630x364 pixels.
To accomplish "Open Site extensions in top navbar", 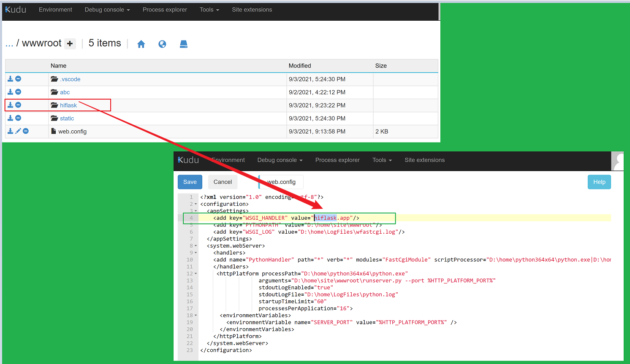I will 252,10.
